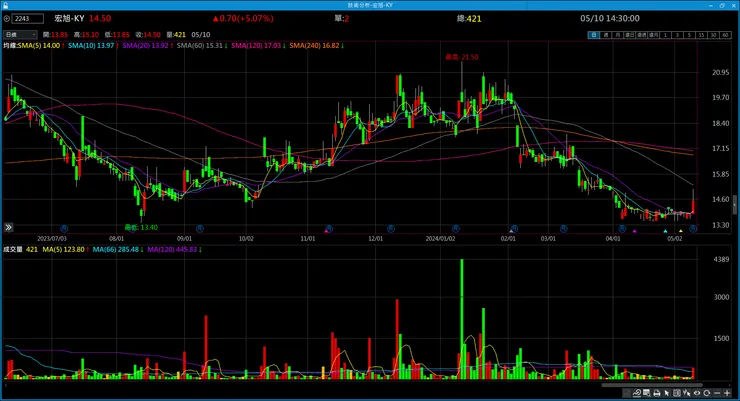Expand the side panel with double-chevron button
740x401 pixels.
8,227
